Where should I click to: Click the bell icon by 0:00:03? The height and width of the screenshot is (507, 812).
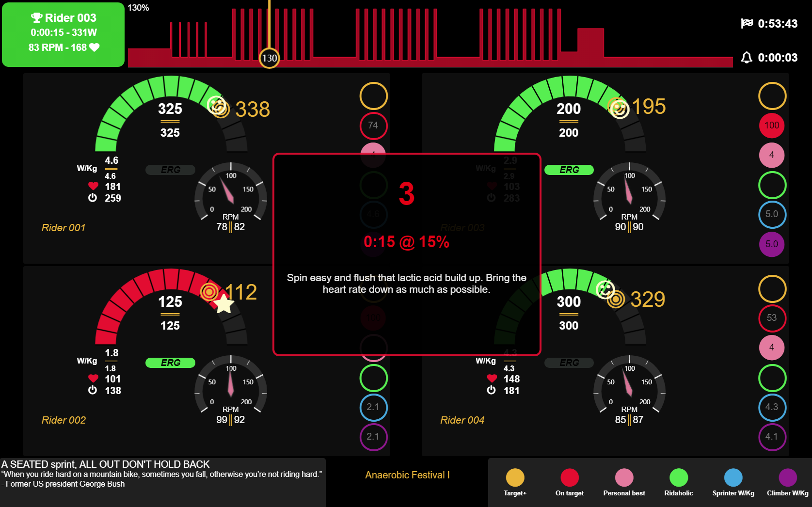click(747, 58)
